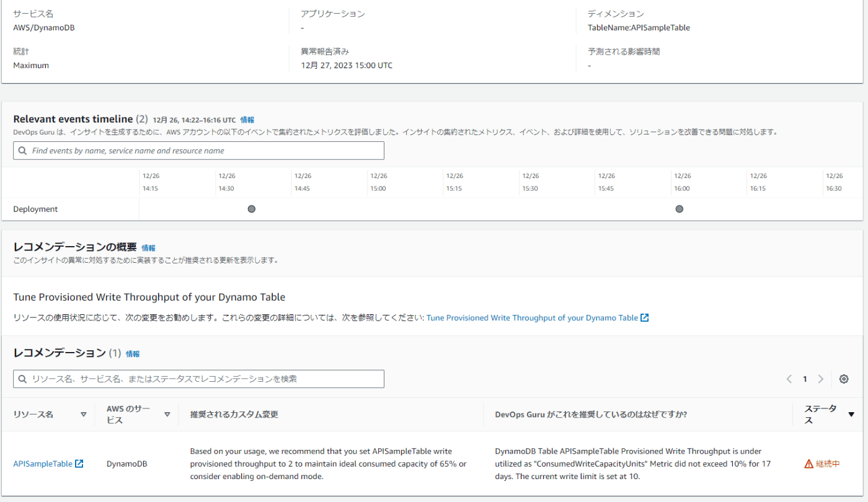The width and height of the screenshot is (868, 502).
Task: Click the 12/26 16:30 timeline header
Action: 835,182
